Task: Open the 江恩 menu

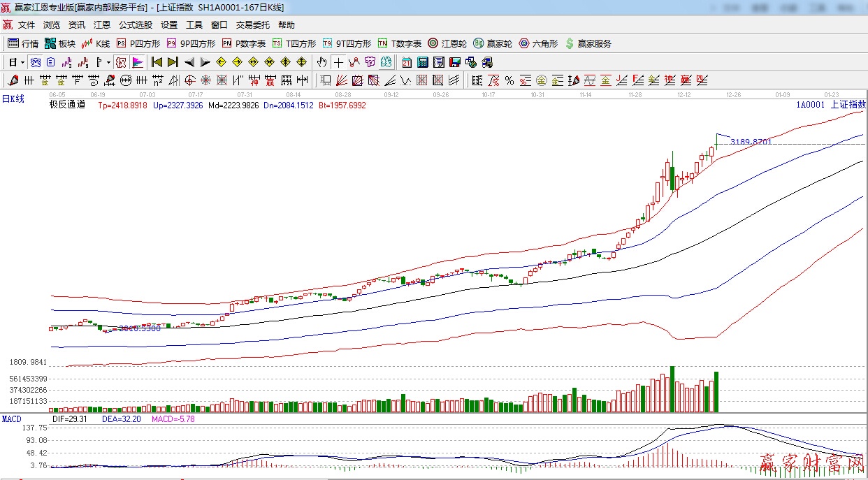Action: point(102,25)
